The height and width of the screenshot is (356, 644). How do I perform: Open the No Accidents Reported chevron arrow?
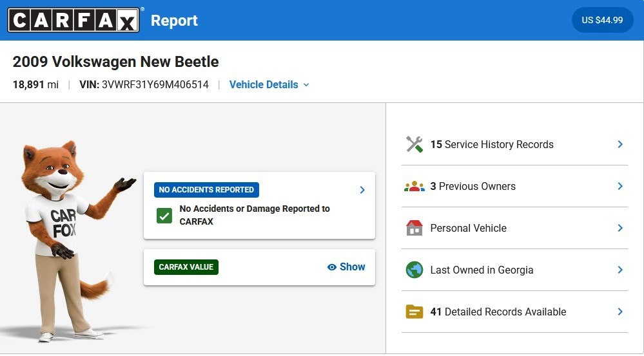[362, 190]
